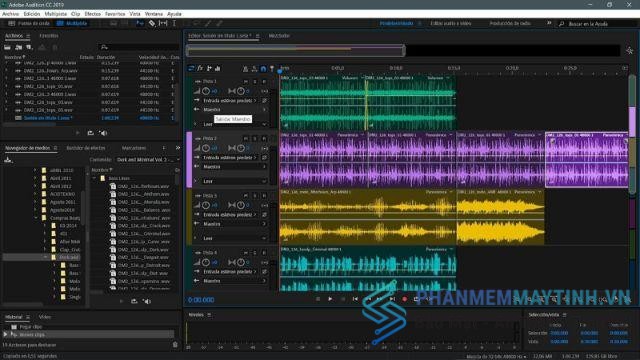Open the Edición menu
640x360 pixels.
click(32, 14)
